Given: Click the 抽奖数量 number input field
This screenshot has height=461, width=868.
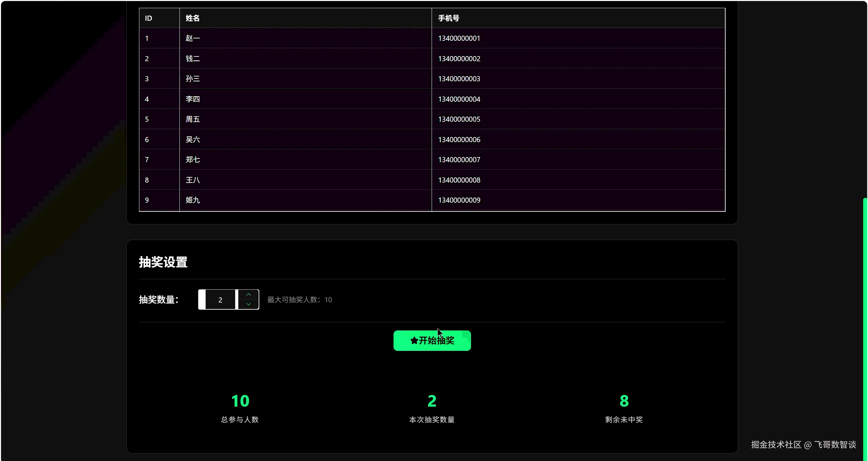Looking at the screenshot, I should click(x=220, y=300).
